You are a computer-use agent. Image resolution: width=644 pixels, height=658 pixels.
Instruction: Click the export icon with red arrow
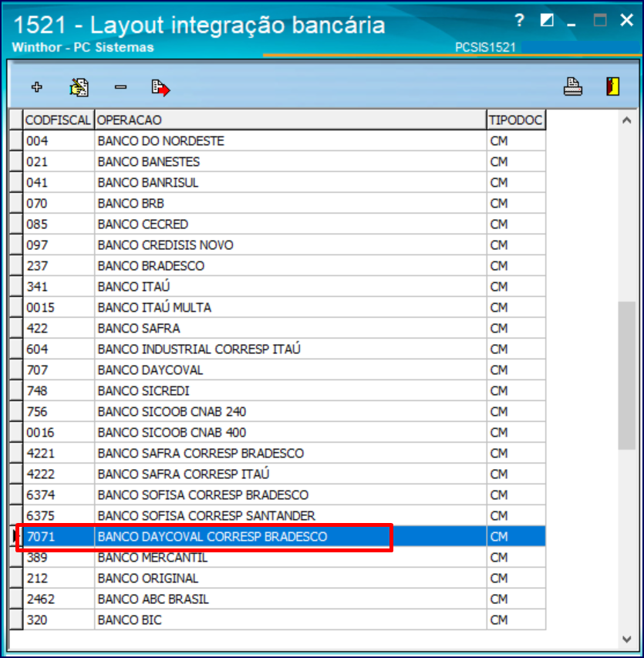(x=160, y=88)
